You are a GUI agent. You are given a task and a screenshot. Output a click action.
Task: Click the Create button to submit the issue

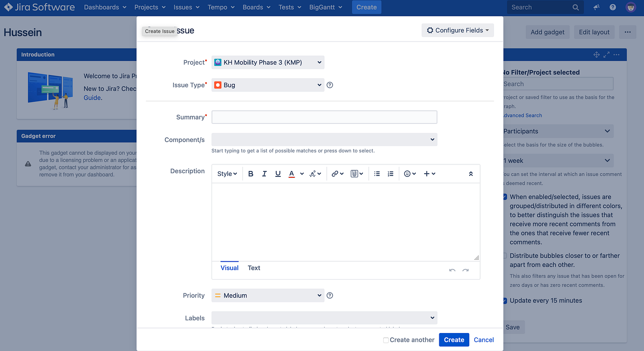454,339
